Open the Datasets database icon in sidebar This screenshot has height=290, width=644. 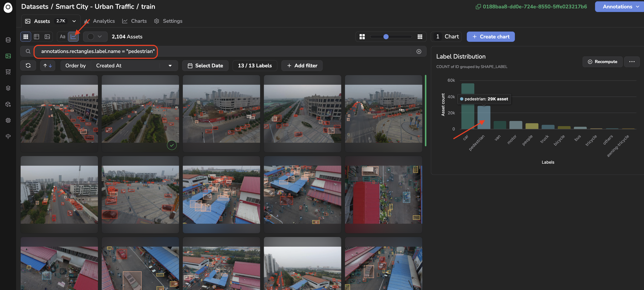point(8,40)
